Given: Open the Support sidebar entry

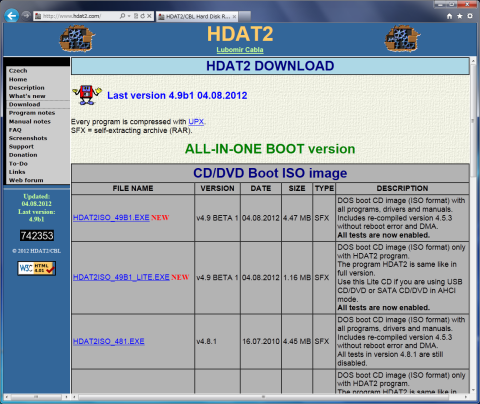Looking at the screenshot, I should (x=21, y=147).
